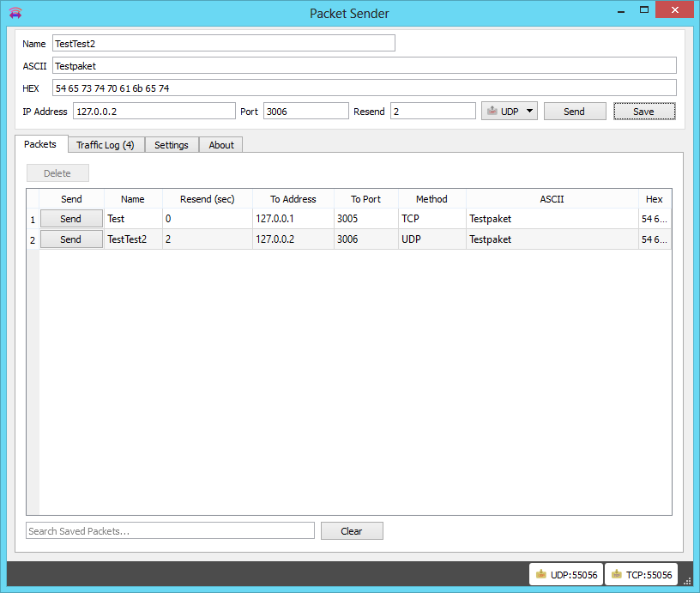Viewport: 700px width, 593px height.
Task: Click the top Send button next to UDP
Action: point(575,112)
